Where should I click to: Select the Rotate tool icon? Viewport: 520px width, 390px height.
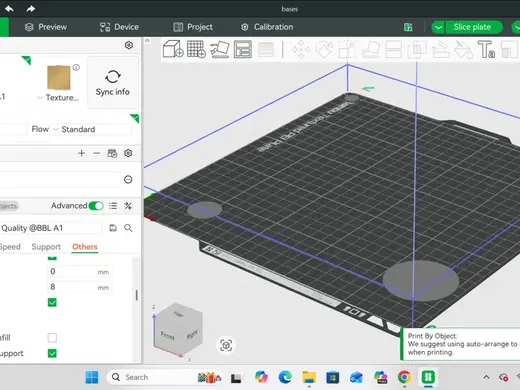click(324, 50)
